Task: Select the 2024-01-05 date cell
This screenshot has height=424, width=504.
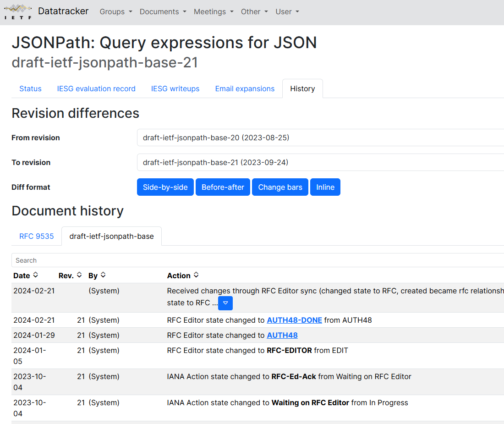Action: click(30, 356)
